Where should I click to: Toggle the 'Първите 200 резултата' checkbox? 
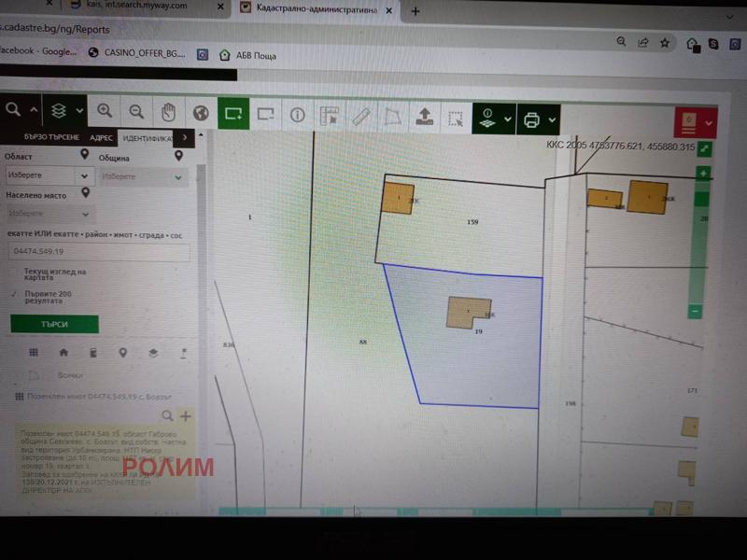(14, 294)
